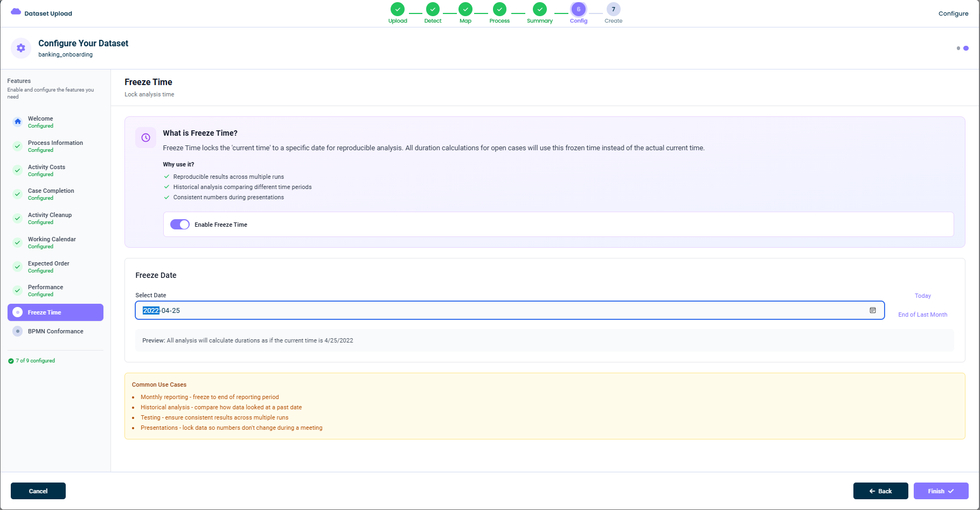Click the Create step 7 circle

point(613,9)
